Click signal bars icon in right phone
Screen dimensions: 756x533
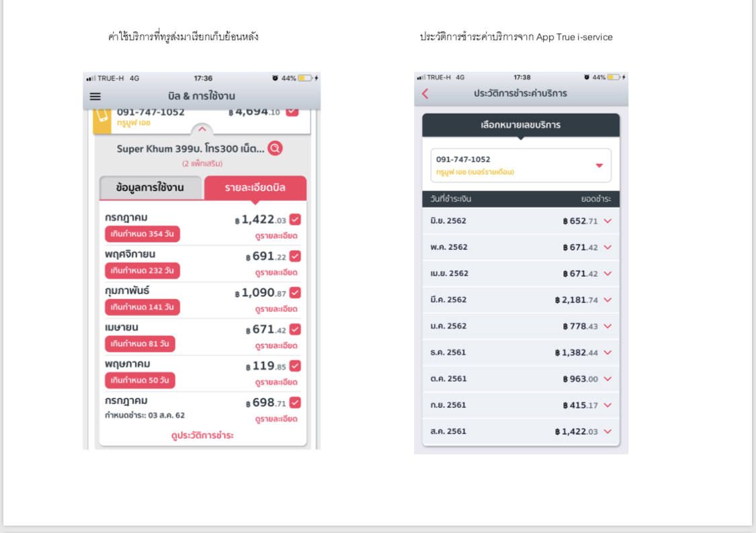(421, 77)
